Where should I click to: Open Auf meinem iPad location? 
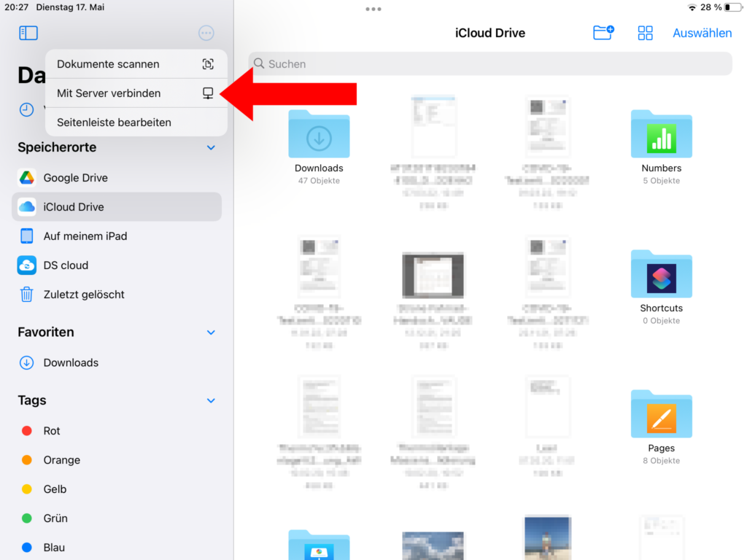(117, 236)
